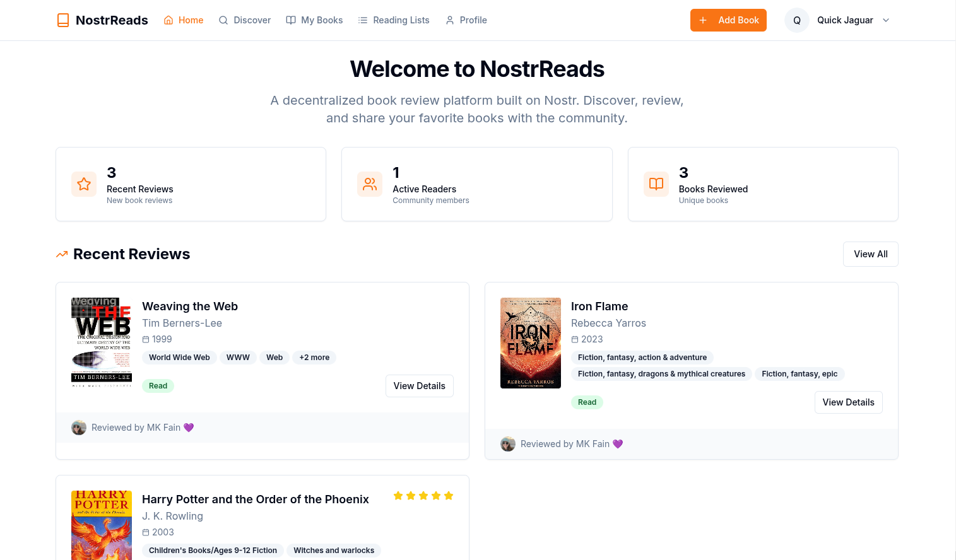The image size is (956, 560).
Task: Open View Details for Iron Flame
Action: [848, 402]
